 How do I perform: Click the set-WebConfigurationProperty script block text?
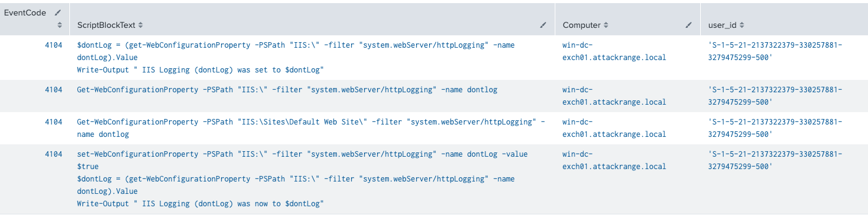click(302, 179)
